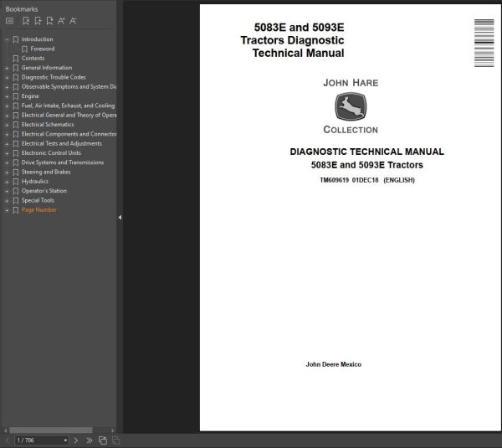
Task: Click the add new bookmark icon
Action: [38, 21]
